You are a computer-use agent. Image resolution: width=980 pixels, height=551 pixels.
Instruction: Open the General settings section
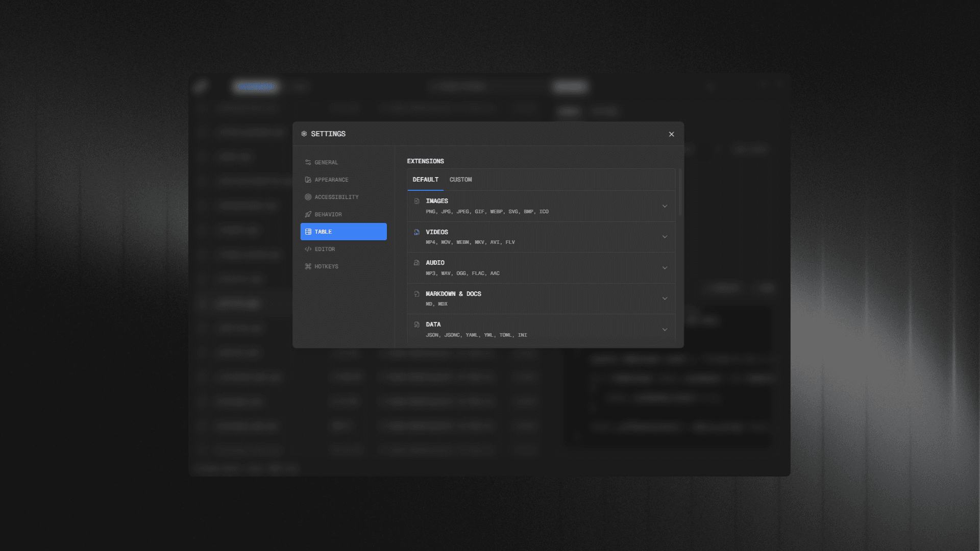[344, 162]
